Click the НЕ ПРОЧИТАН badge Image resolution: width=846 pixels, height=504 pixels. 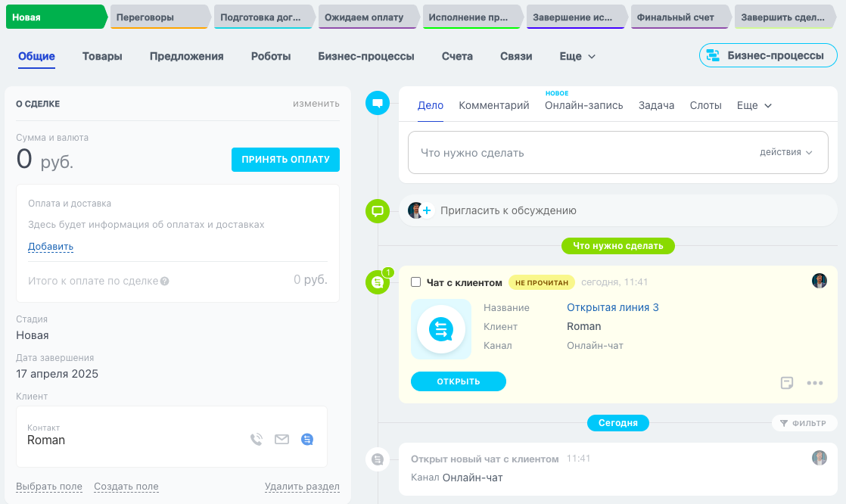pyautogui.click(x=542, y=282)
